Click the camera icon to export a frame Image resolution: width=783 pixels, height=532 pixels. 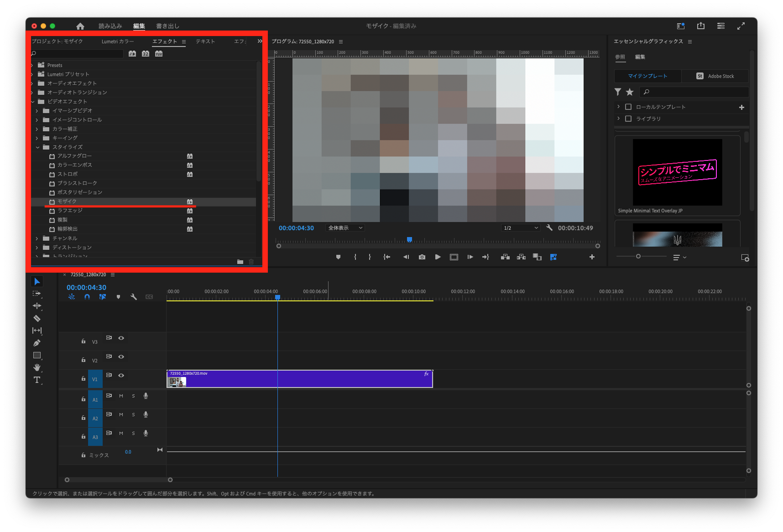pyautogui.click(x=422, y=257)
